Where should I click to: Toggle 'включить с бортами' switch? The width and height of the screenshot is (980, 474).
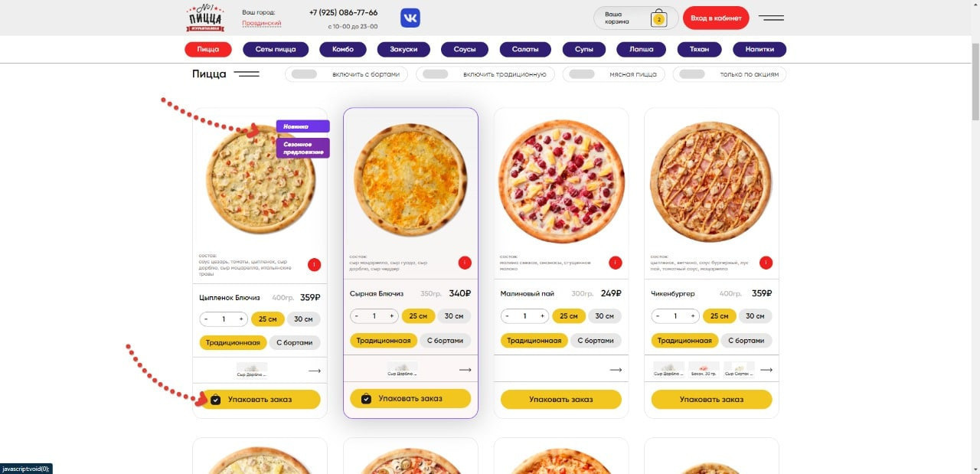[x=305, y=74]
